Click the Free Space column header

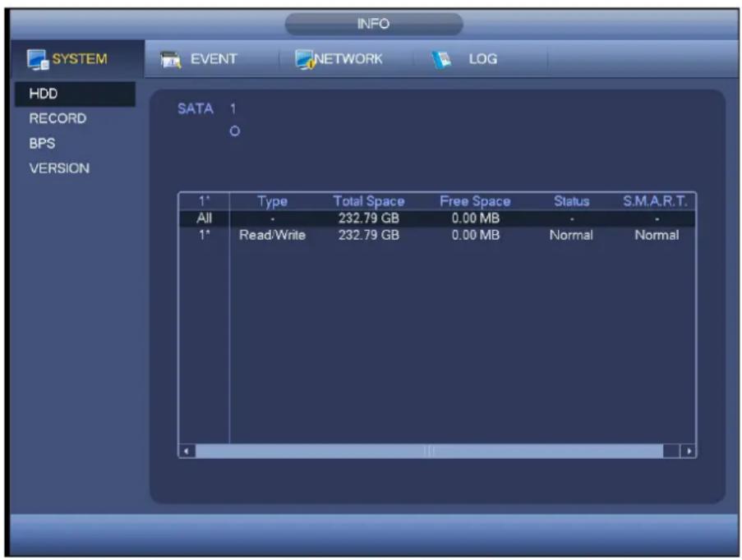pos(475,201)
